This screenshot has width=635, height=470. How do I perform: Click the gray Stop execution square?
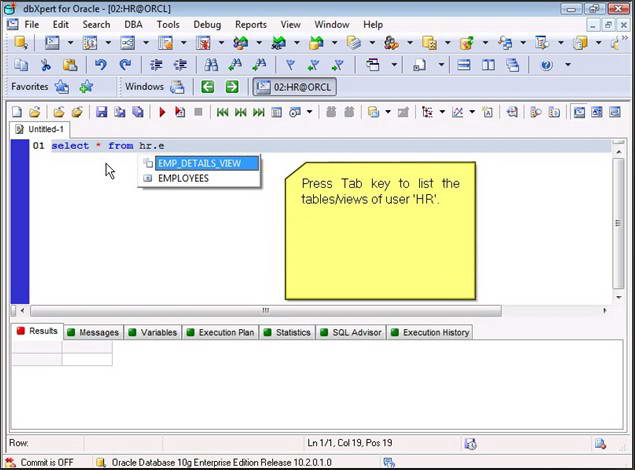(198, 112)
